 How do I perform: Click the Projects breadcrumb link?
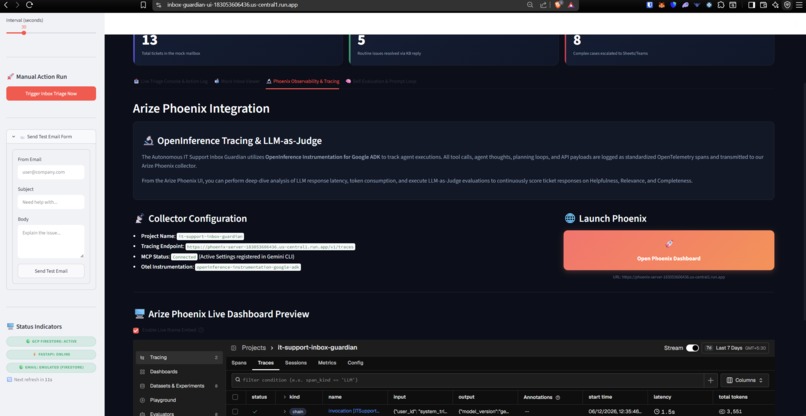point(253,348)
